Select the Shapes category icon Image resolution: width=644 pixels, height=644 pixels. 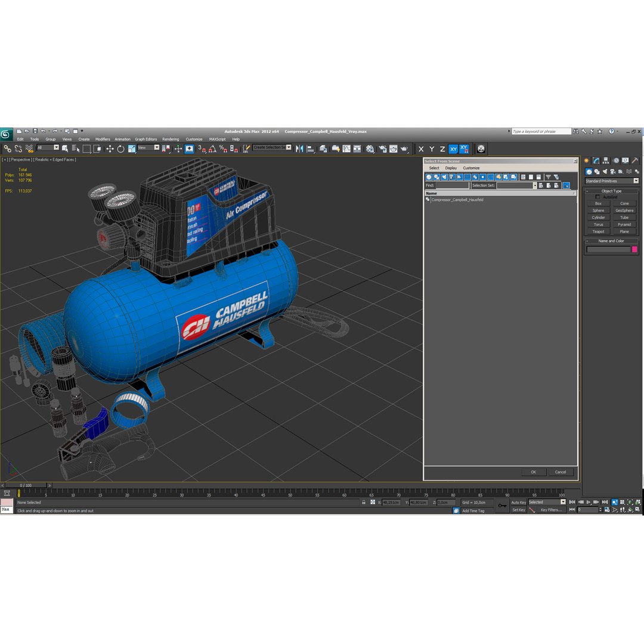[597, 172]
